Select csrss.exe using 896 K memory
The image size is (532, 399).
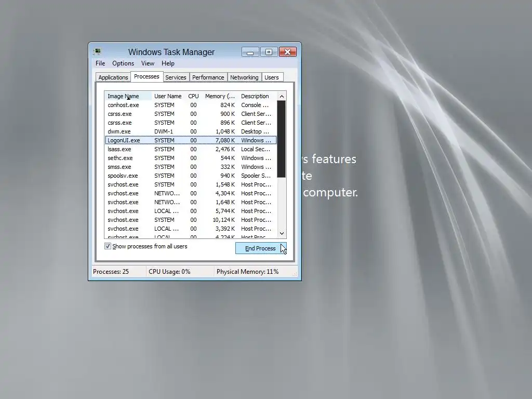pyautogui.click(x=191, y=123)
